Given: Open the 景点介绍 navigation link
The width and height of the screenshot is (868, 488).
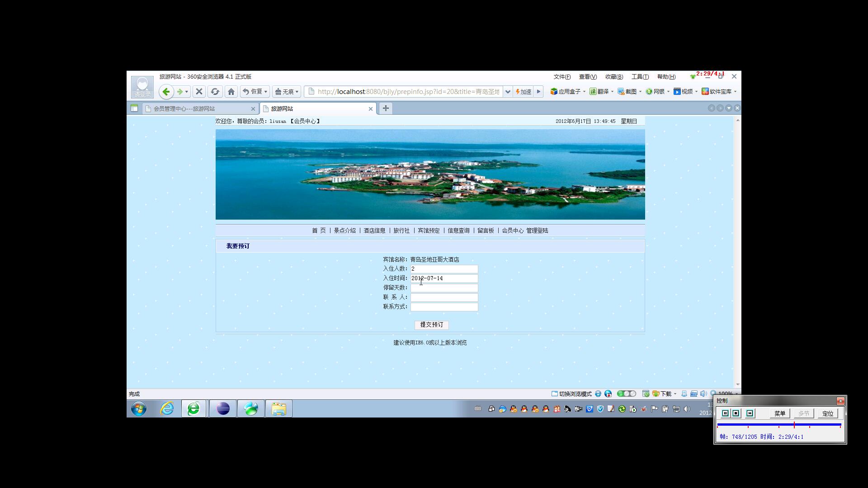Looking at the screenshot, I should 345,231.
